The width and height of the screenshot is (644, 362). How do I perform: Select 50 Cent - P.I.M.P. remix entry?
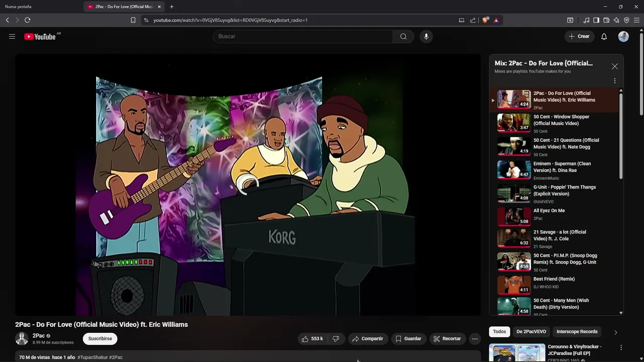(553, 262)
